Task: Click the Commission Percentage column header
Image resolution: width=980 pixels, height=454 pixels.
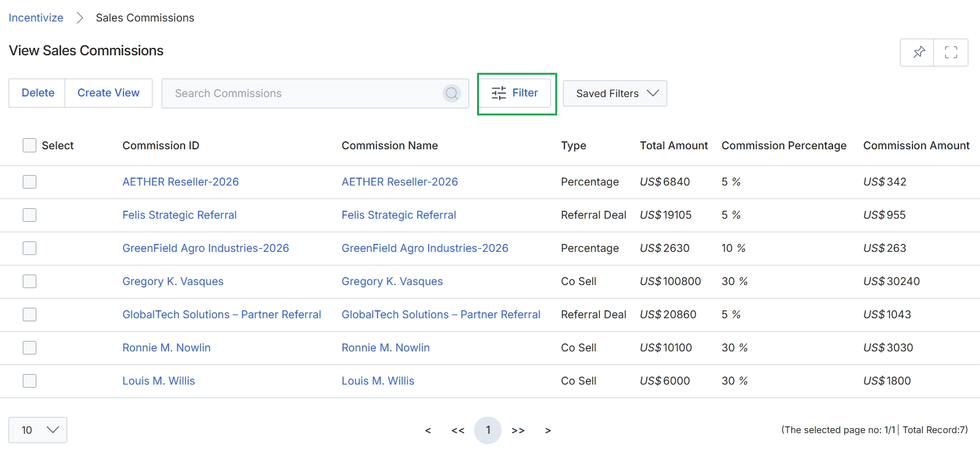Action: tap(784, 146)
